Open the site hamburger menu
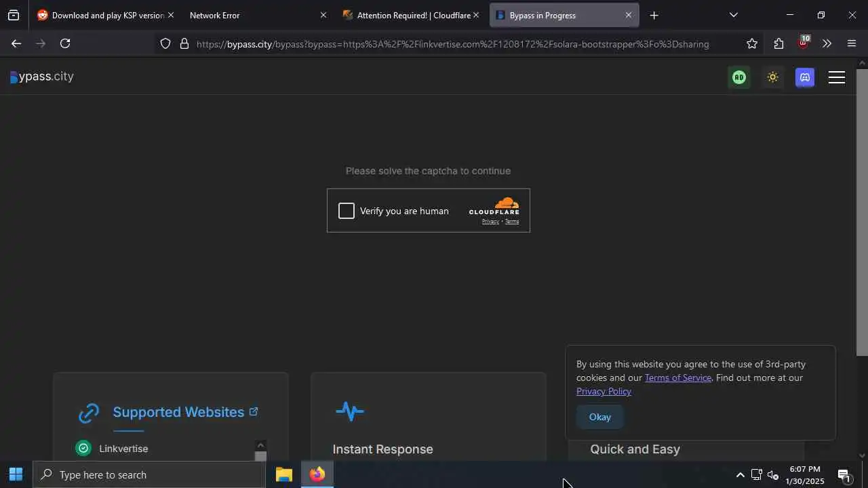Viewport: 868px width, 488px height. 837,77
